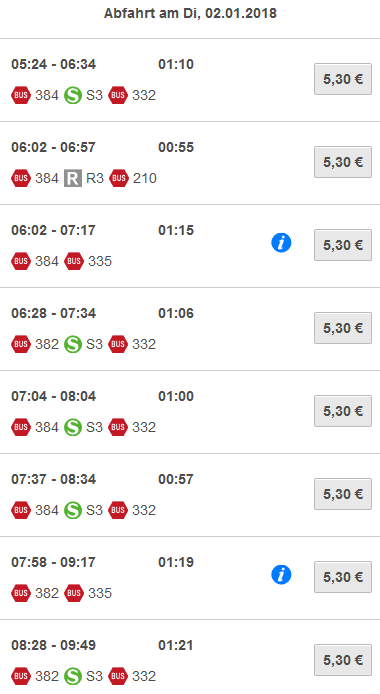
Task: Open connection 05:24 - 06:34 details
Action: pyautogui.click(x=190, y=80)
